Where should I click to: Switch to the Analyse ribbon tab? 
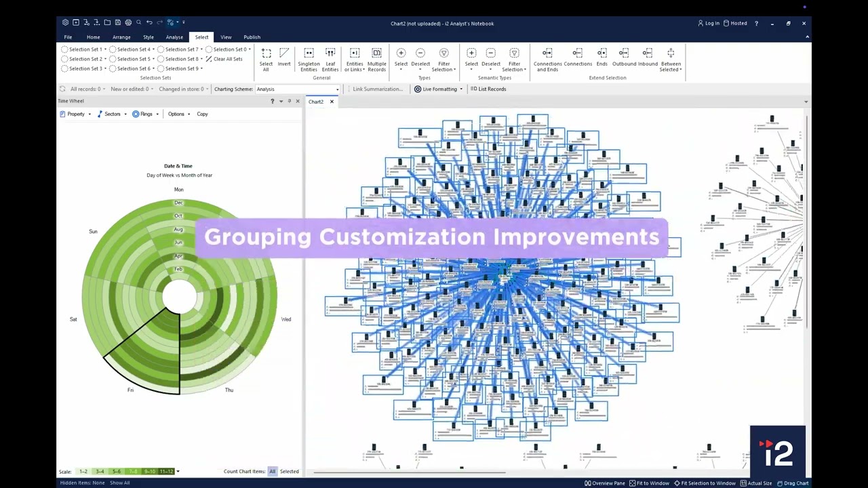[174, 37]
